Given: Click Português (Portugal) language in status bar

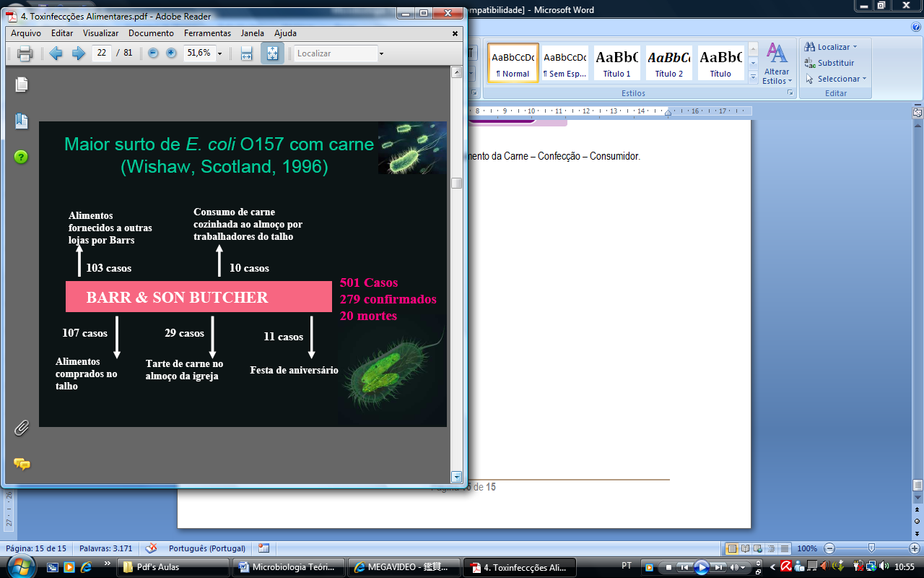Looking at the screenshot, I should (x=207, y=548).
